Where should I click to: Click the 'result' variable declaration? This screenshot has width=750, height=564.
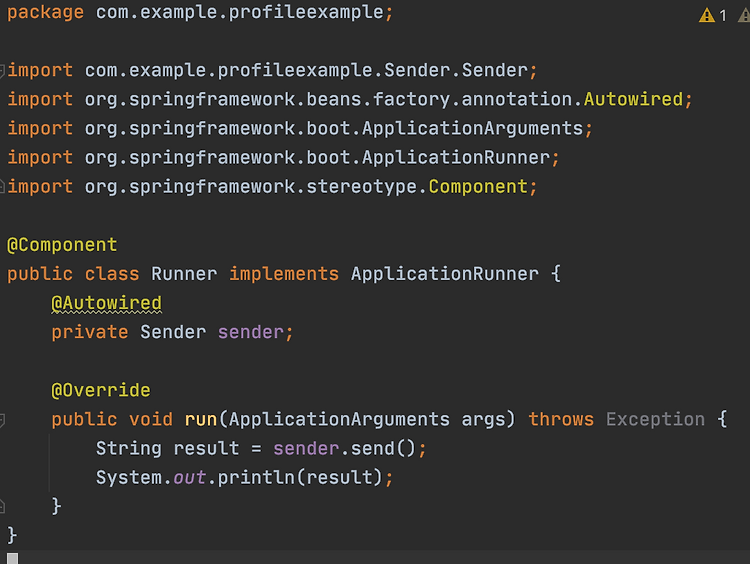tap(206, 449)
